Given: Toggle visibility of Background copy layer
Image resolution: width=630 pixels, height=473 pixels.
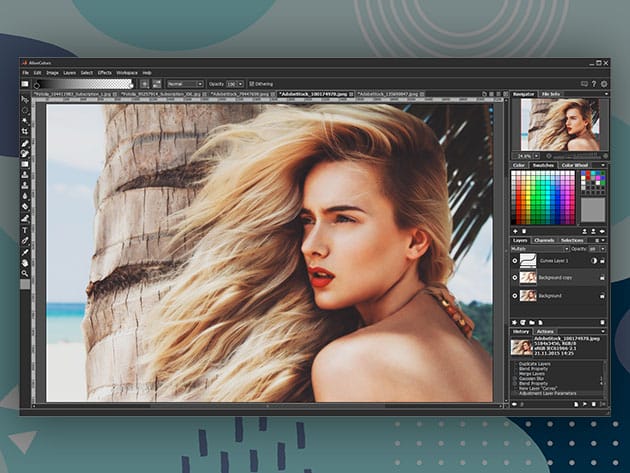Looking at the screenshot, I should click(516, 278).
